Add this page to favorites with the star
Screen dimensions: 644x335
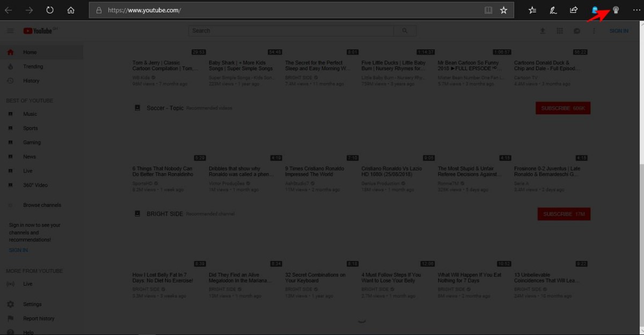click(503, 10)
